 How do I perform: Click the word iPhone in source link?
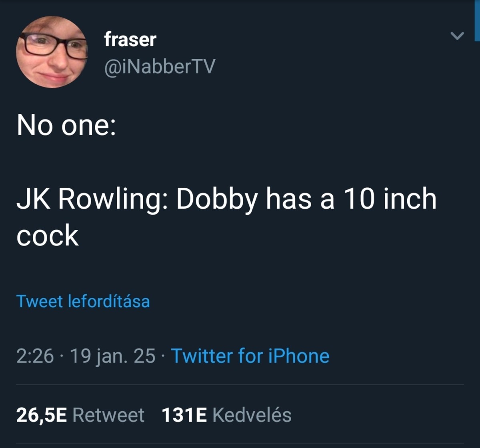click(x=299, y=356)
